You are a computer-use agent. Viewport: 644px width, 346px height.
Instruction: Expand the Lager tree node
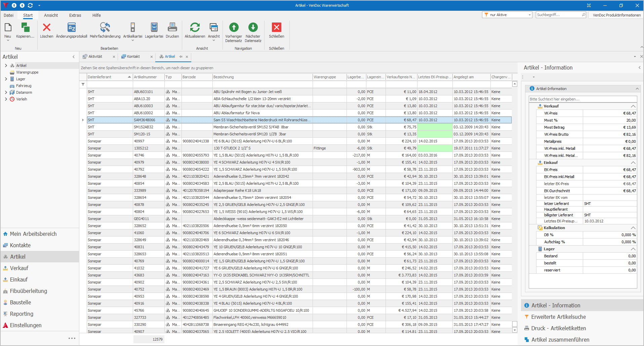point(6,79)
